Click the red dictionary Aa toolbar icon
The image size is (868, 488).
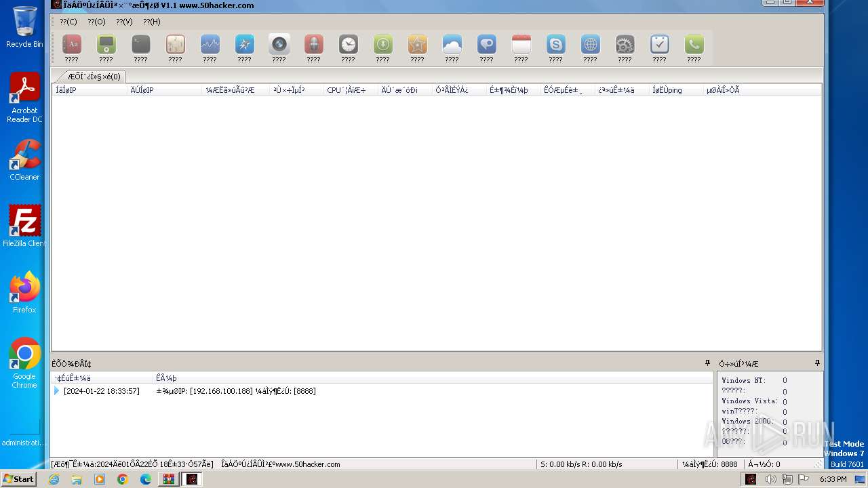tap(72, 45)
